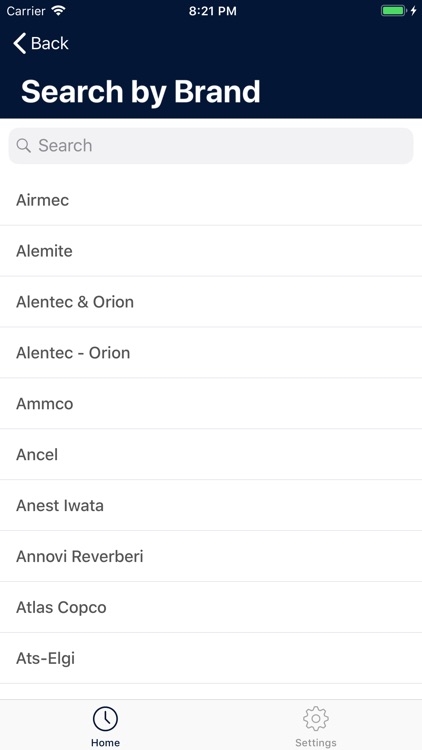
Task: Tap the battery icon in status bar
Action: 394,11
